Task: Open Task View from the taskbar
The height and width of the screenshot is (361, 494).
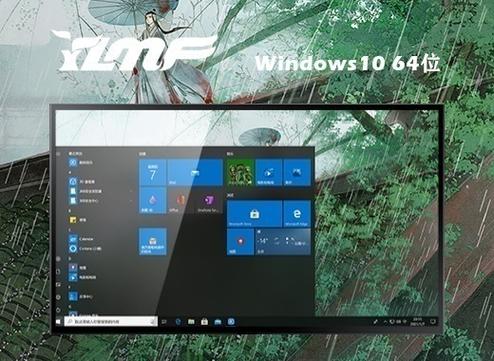Action: pyautogui.click(x=164, y=322)
